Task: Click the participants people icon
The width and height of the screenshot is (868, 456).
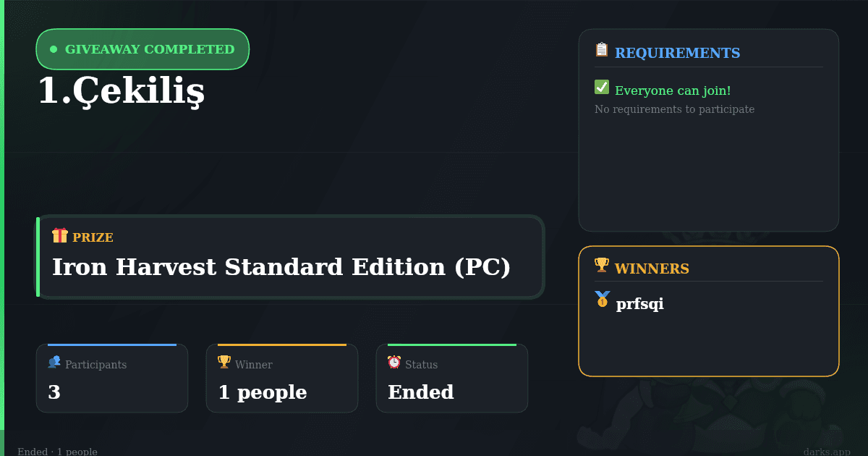Action: click(54, 362)
